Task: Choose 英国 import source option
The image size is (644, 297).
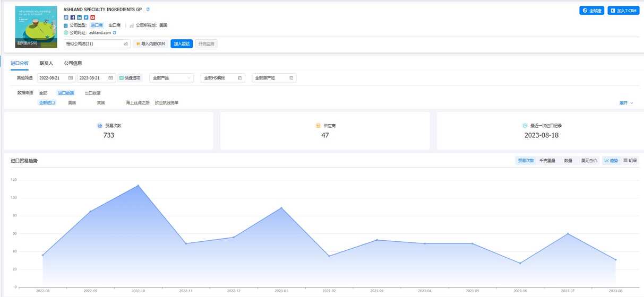Action: click(101, 103)
